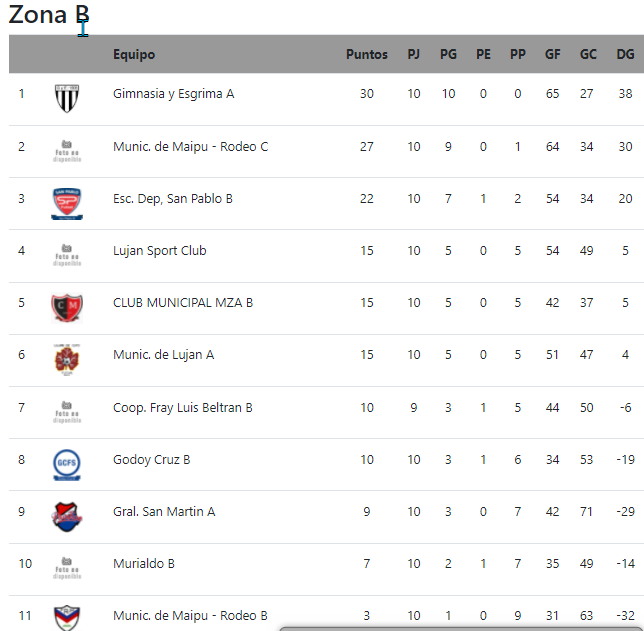Click the Godoy Cruz GCFS round badge

(67, 465)
